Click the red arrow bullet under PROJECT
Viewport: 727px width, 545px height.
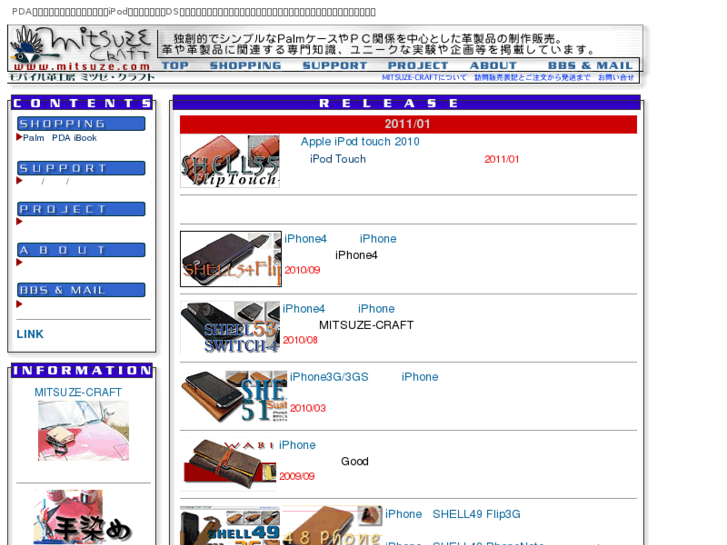pos(19,221)
